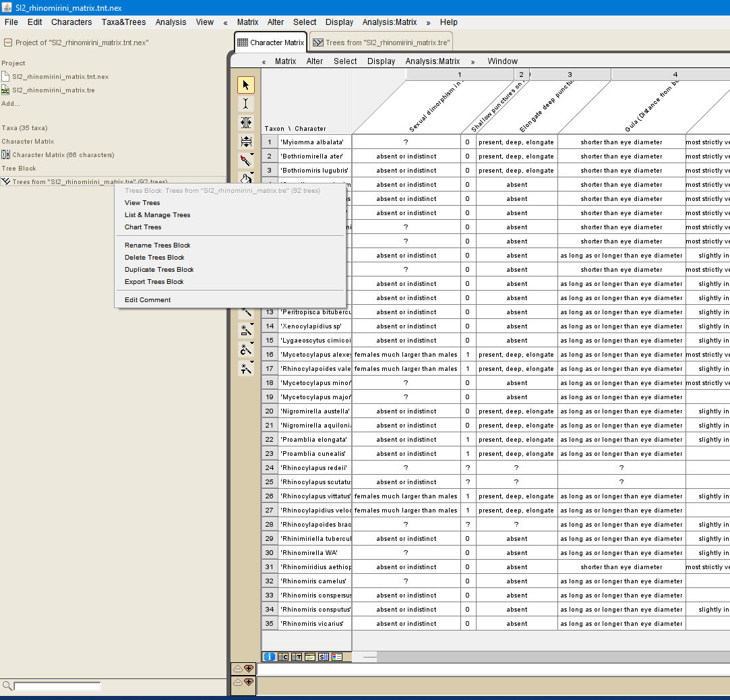The height and width of the screenshot is (700, 730).
Task: Collapse the Project panel with the minus box
Action: click(x=8, y=42)
